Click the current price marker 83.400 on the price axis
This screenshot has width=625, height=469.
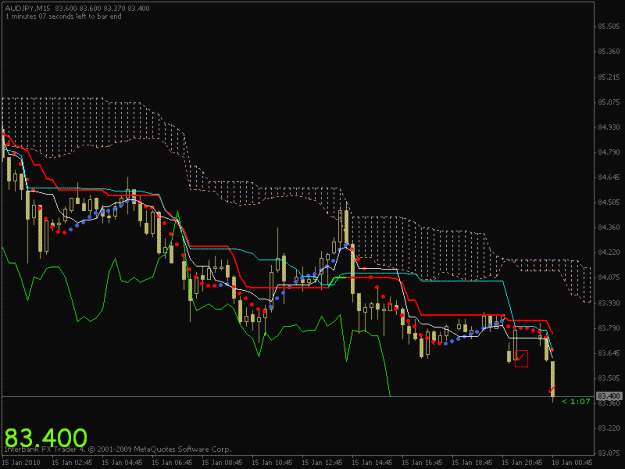click(x=609, y=396)
